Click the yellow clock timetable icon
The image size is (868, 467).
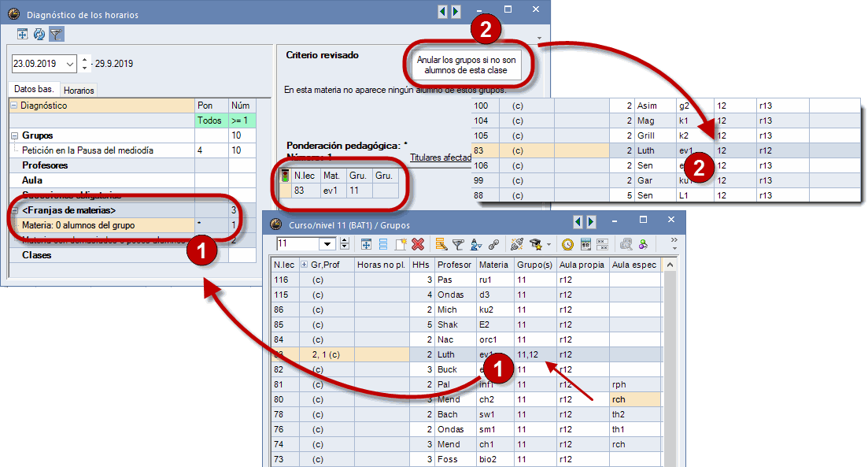tap(567, 244)
